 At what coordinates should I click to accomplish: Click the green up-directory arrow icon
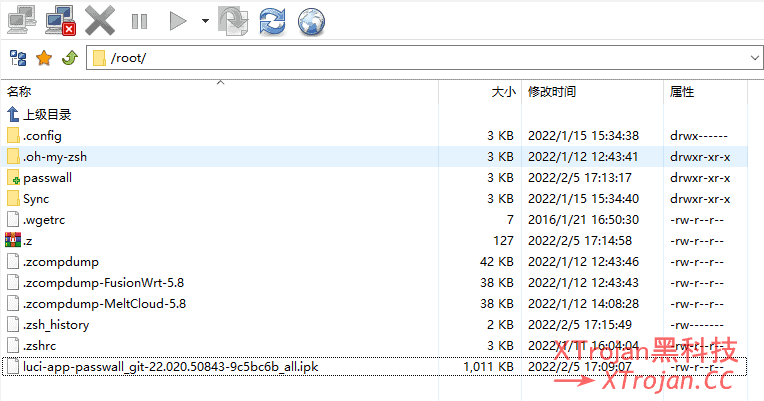click(x=69, y=58)
